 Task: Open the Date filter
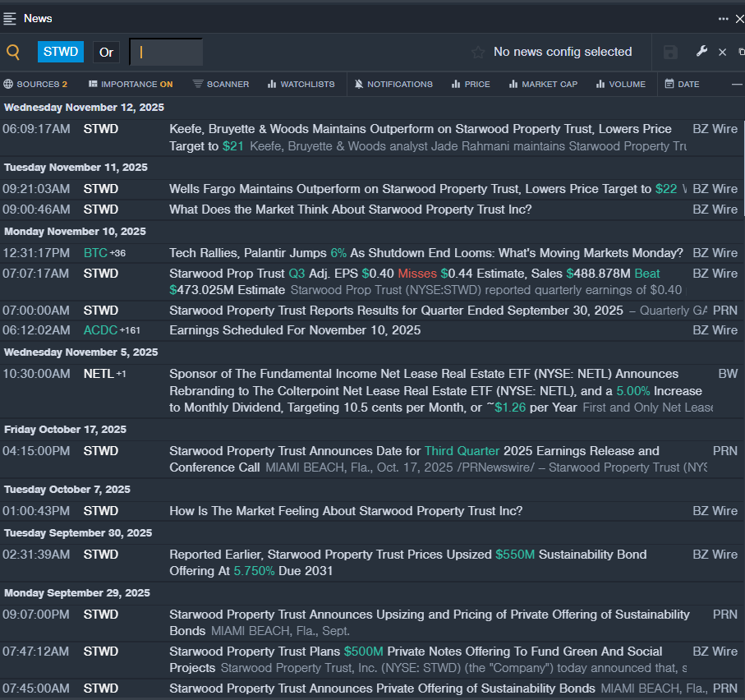click(x=682, y=84)
